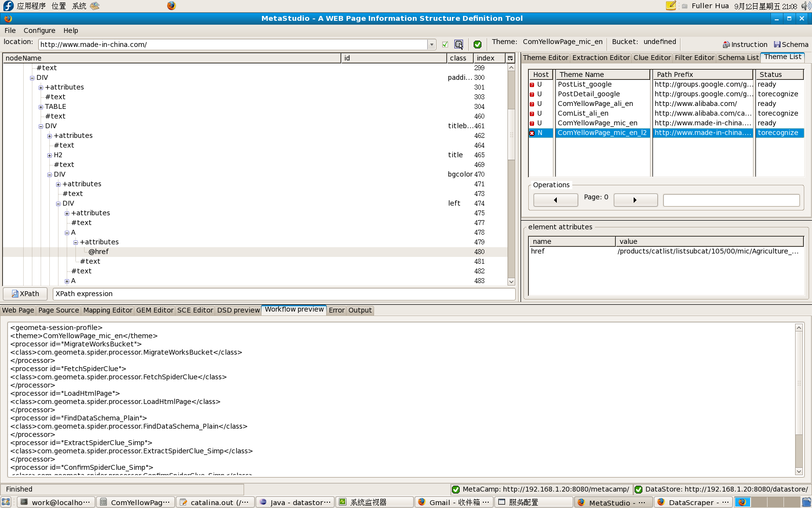Click the nodeName column header
The image size is (812, 508).
coord(172,58)
